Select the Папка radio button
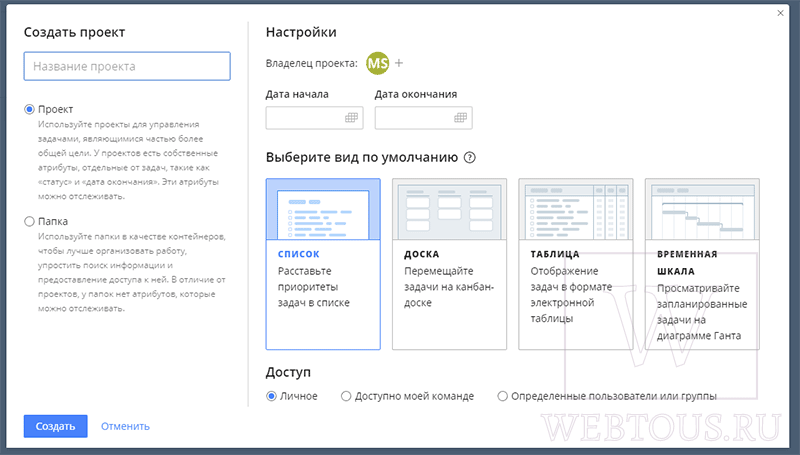 pyautogui.click(x=30, y=221)
